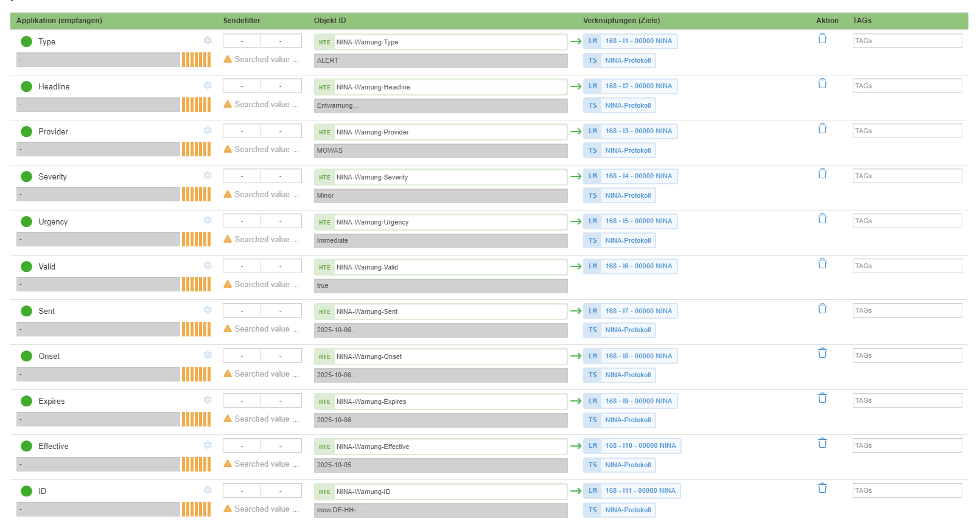
Task: Click the warning triangle in the Urgency row
Action: [x=228, y=239]
